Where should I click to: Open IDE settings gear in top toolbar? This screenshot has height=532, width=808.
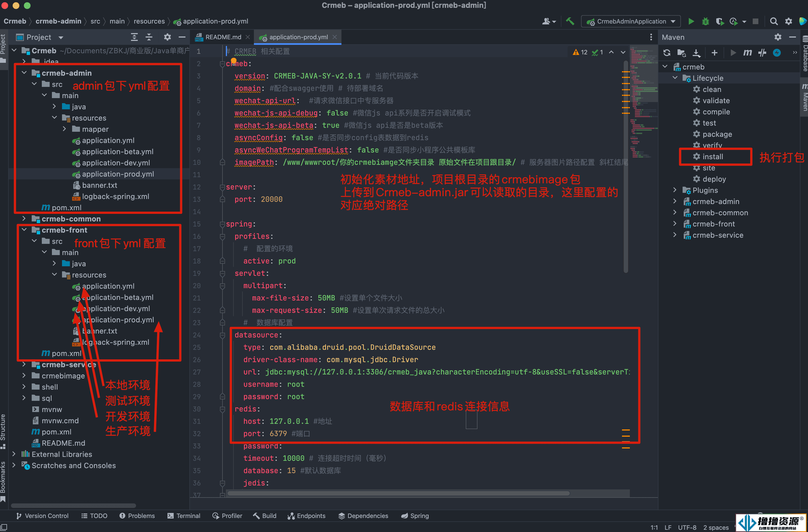click(788, 21)
